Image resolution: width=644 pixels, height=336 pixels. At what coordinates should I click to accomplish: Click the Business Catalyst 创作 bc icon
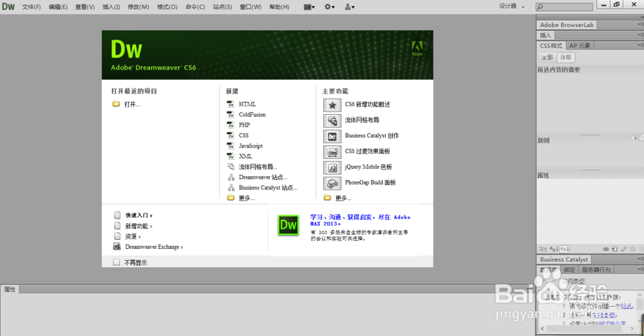(332, 137)
